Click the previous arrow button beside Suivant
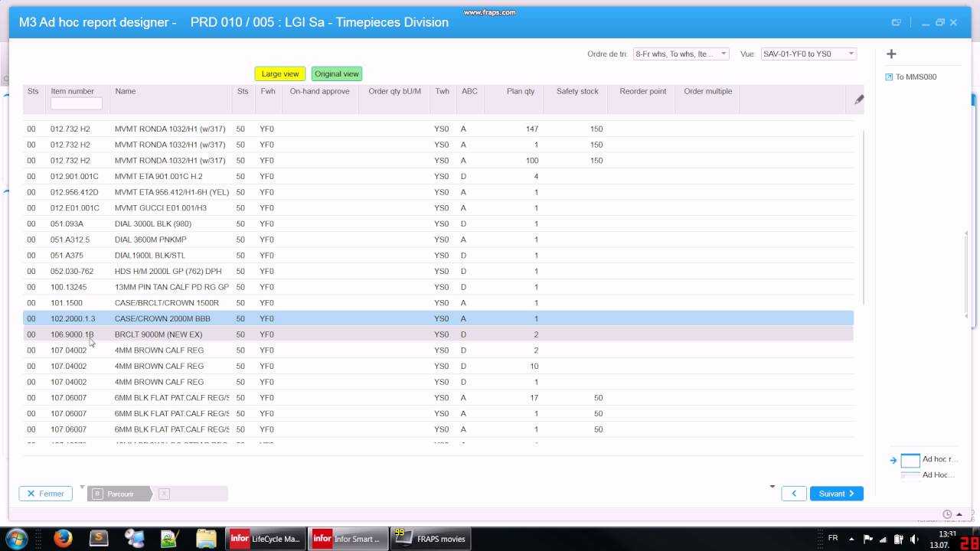 [x=794, y=494]
